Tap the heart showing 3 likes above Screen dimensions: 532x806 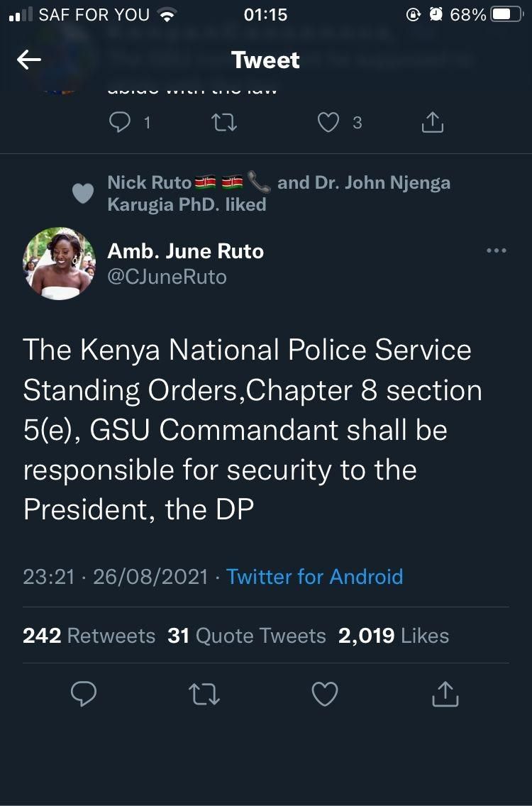click(x=328, y=122)
